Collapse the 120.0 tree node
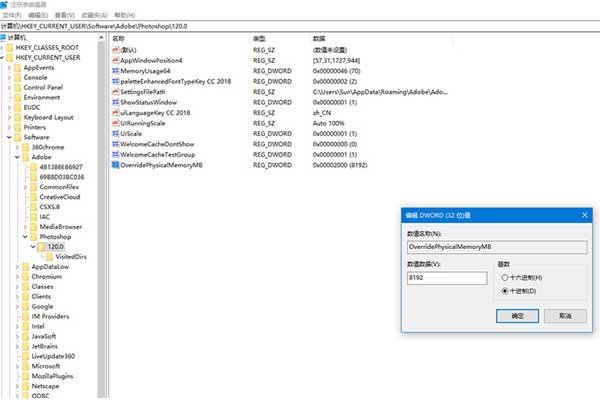The height and width of the screenshot is (400, 600). 33,247
